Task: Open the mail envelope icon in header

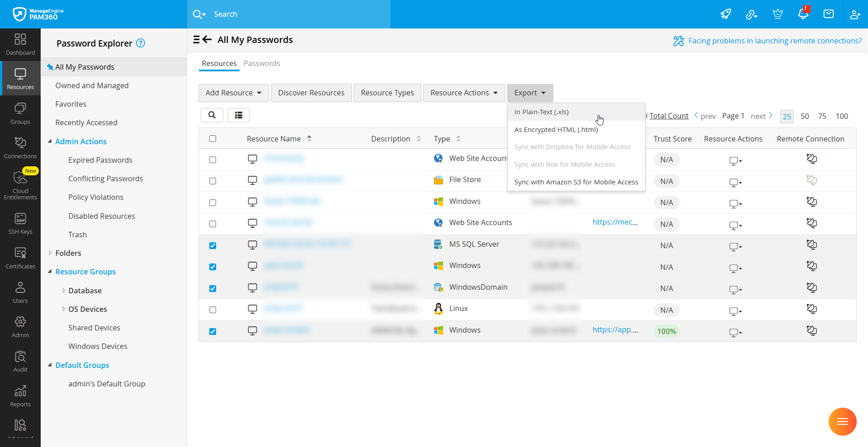Action: pos(828,14)
